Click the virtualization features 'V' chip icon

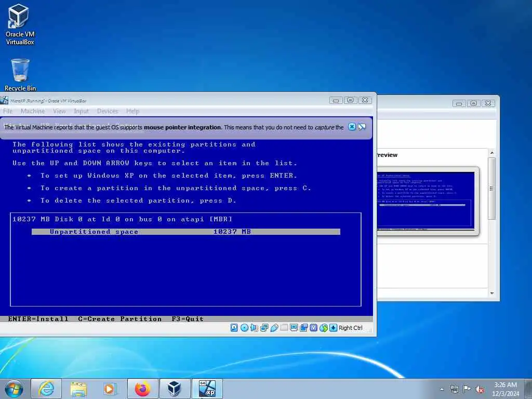(x=313, y=328)
